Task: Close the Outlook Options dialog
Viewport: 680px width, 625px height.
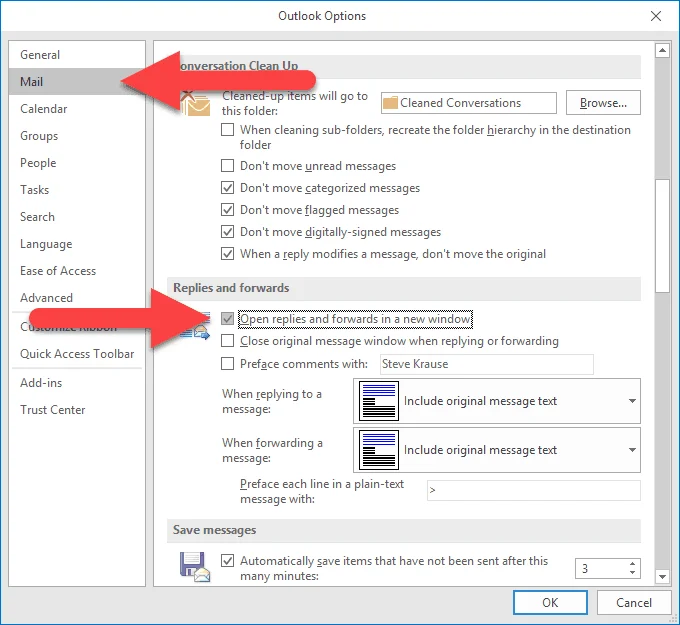Action: pyautogui.click(x=656, y=16)
